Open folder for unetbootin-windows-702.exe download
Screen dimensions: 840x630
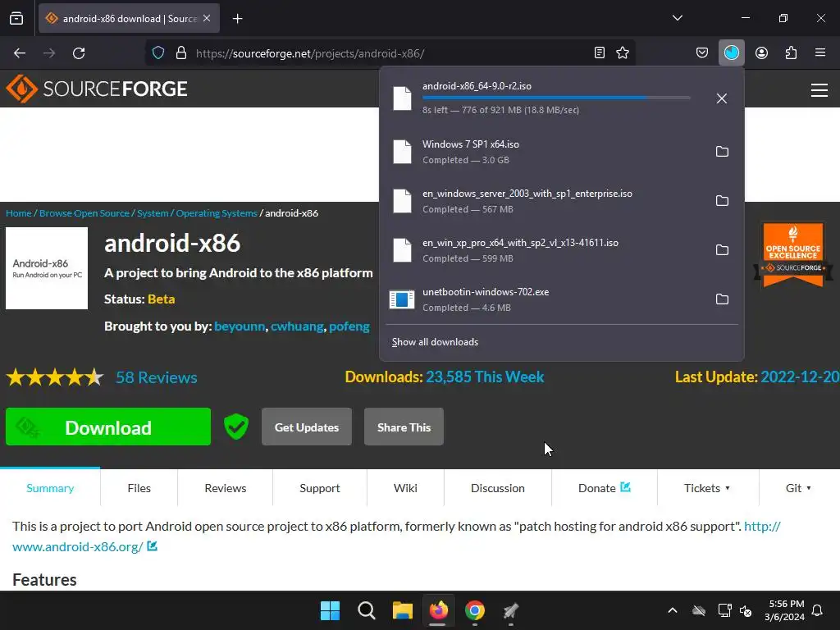tap(722, 299)
